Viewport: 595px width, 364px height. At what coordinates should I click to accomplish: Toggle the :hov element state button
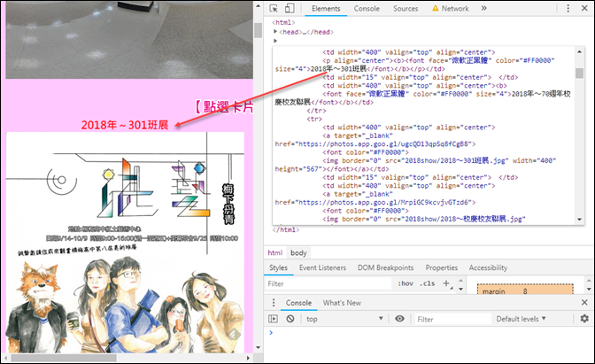click(x=406, y=283)
